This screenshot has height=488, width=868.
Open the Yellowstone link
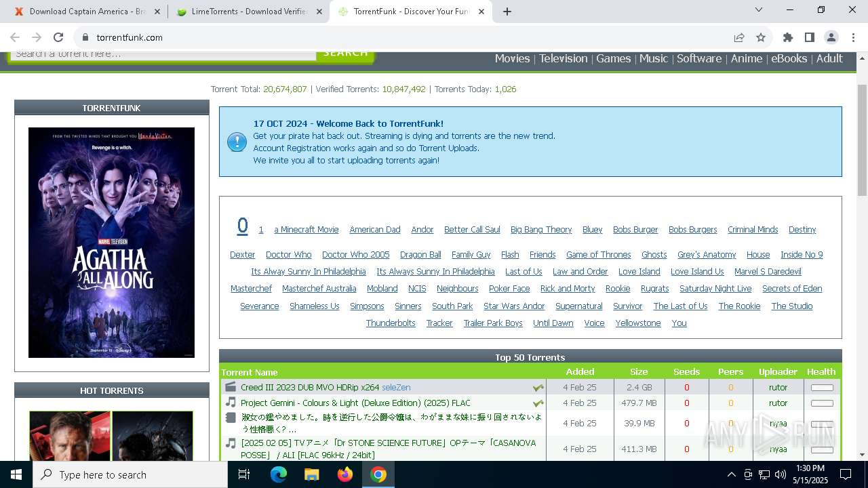[x=638, y=323]
